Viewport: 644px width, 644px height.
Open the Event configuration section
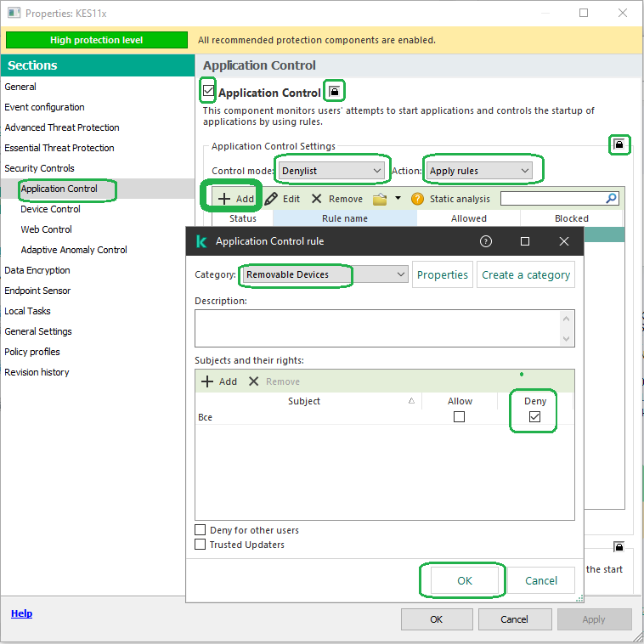(44, 107)
